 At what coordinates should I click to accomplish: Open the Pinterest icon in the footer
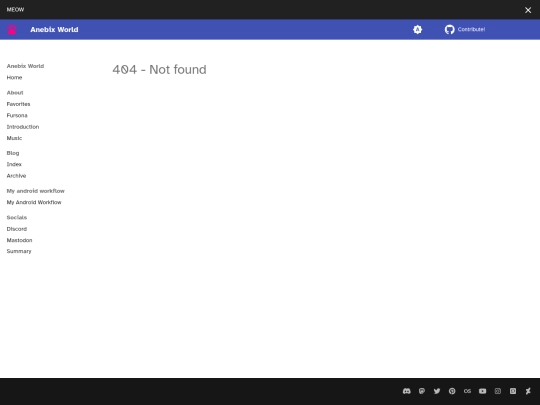pyautogui.click(x=452, y=391)
